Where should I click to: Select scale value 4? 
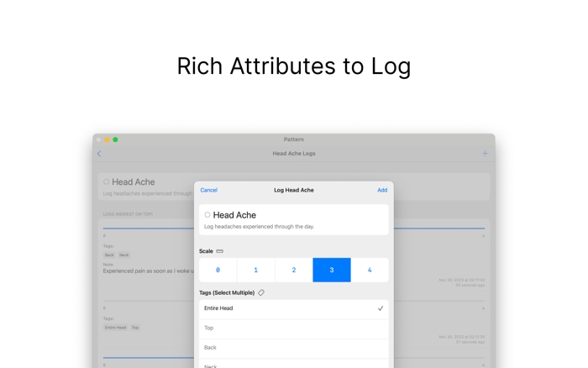pyautogui.click(x=370, y=270)
